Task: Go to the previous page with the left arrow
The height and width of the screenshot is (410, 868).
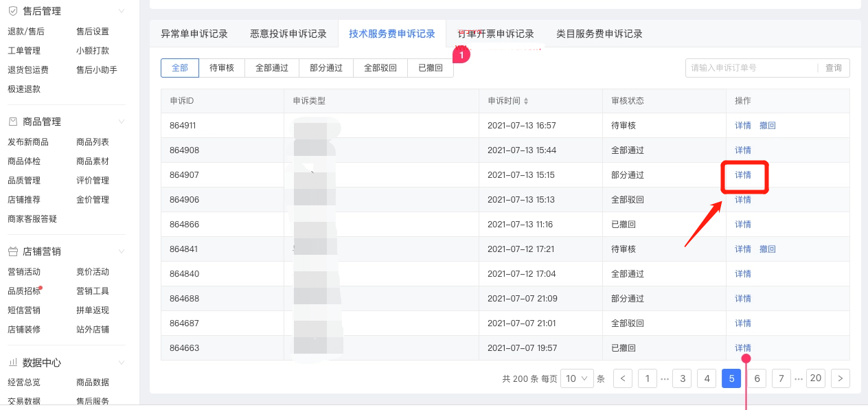Action: [x=623, y=378]
